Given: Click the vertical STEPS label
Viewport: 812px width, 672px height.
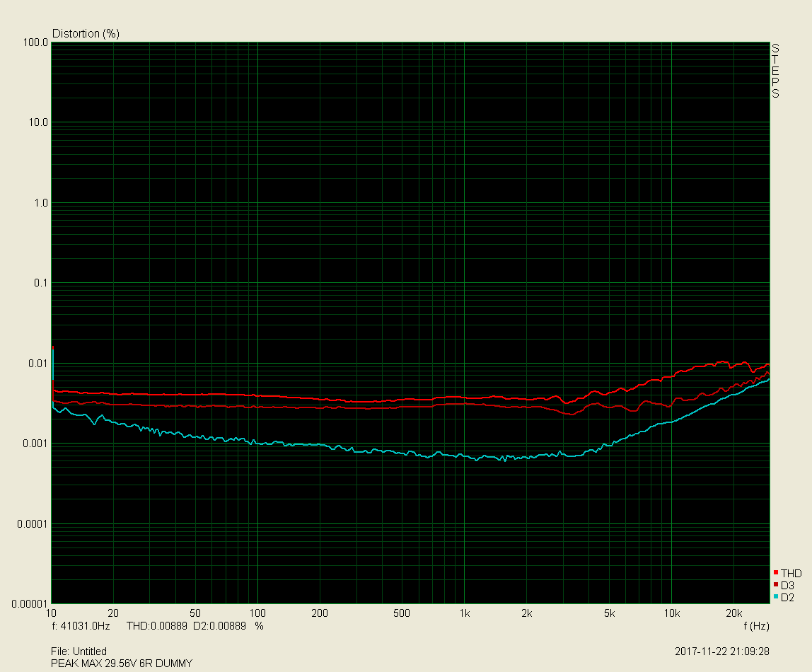Looking at the screenshot, I should [775, 71].
